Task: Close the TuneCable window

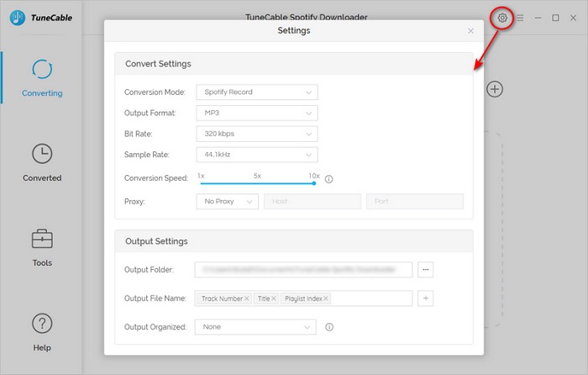Action: tap(573, 18)
